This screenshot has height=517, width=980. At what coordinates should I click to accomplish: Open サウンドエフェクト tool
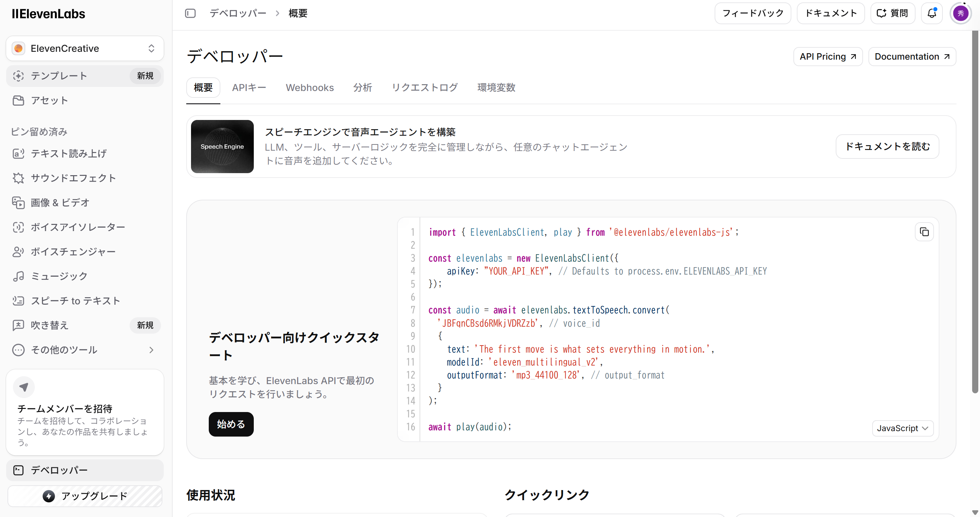pyautogui.click(x=85, y=178)
